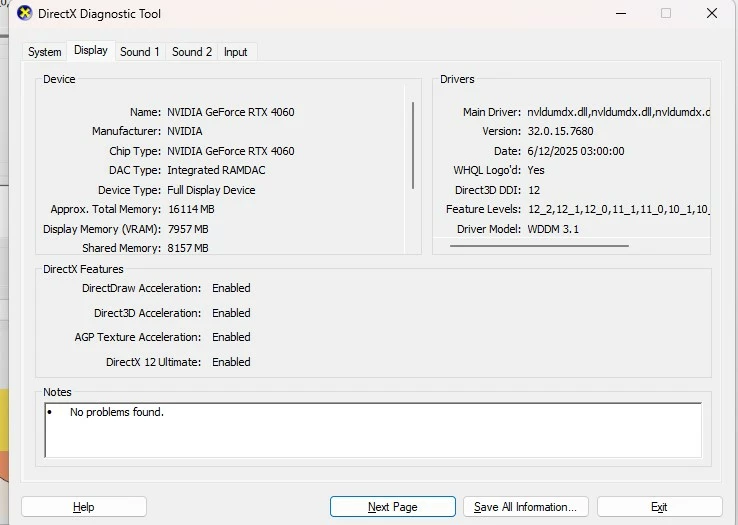Click the driver date 6/12/2025 03:00:00
The height and width of the screenshot is (525, 738).
pyautogui.click(x=576, y=151)
